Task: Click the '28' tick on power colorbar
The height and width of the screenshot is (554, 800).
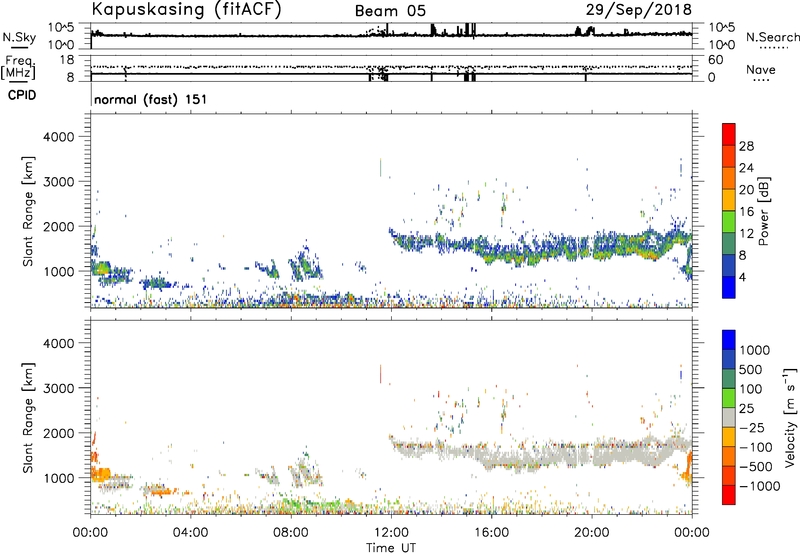Action: [x=746, y=146]
